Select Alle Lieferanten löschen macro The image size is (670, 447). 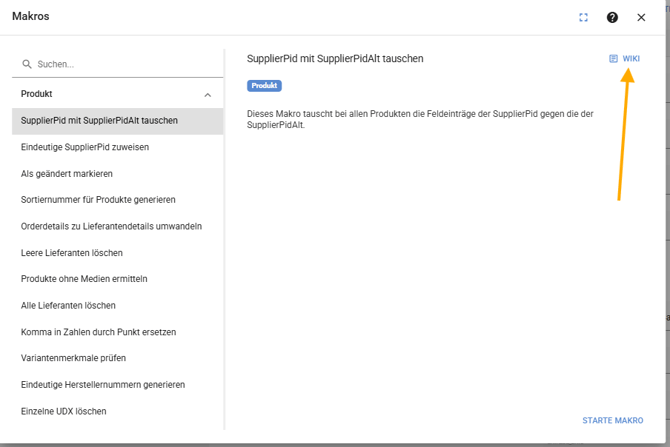(68, 305)
